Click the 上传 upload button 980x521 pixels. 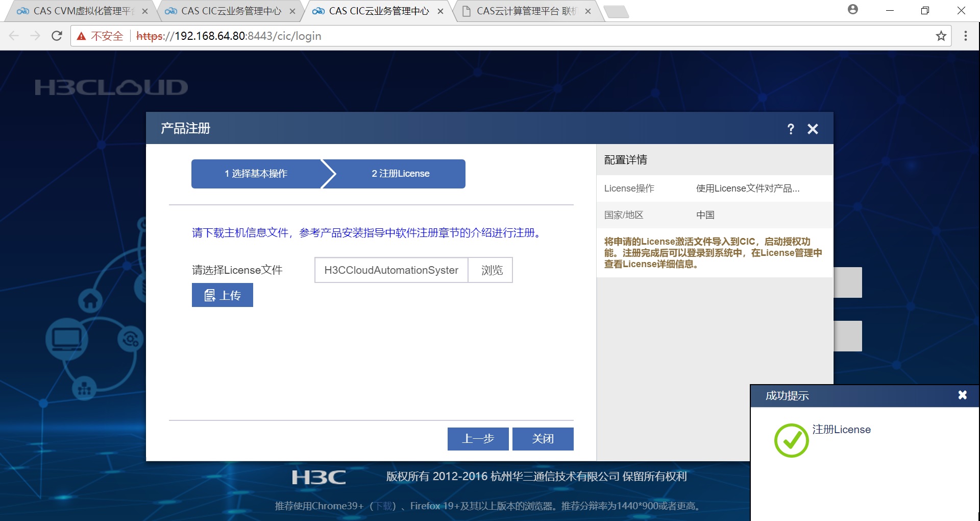[223, 295]
